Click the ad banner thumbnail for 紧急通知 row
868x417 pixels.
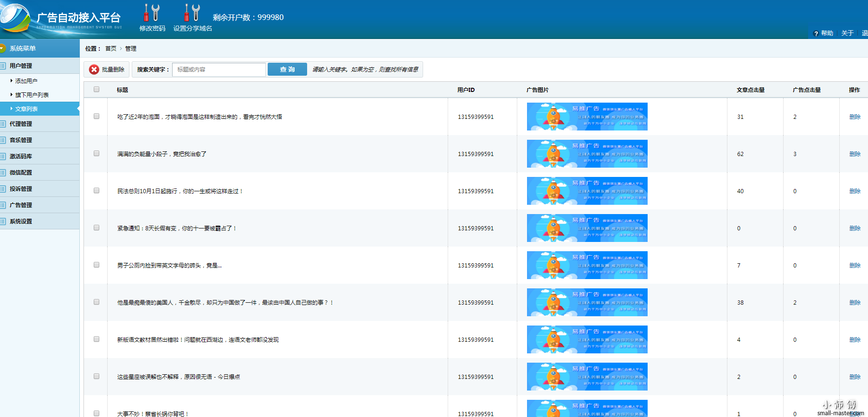point(587,228)
